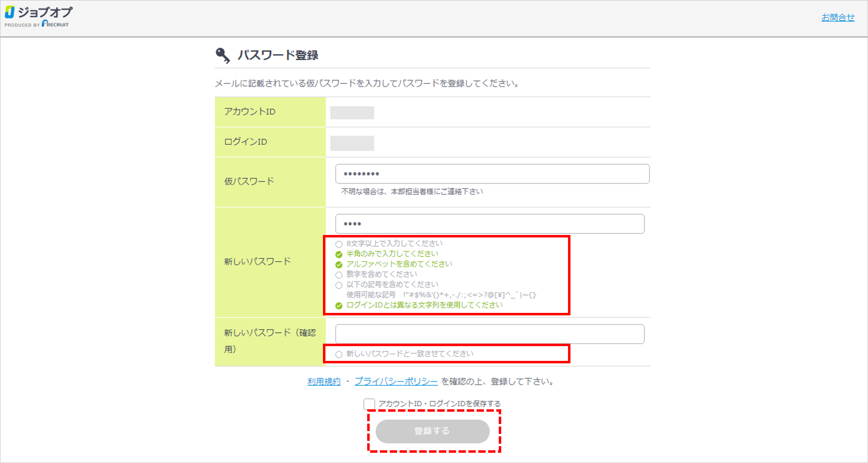Click the RECRUIT logo under ジョブオプ
The image size is (868, 463).
click(x=55, y=24)
